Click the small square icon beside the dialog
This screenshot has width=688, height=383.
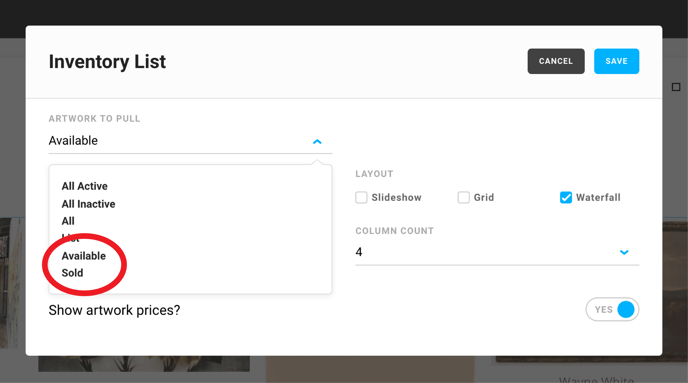pos(676,87)
